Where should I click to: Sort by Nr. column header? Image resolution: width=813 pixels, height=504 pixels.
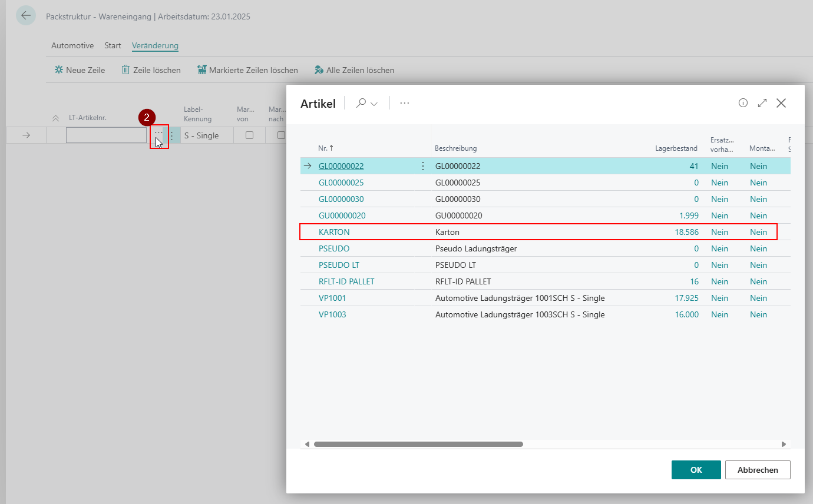tap(326, 148)
